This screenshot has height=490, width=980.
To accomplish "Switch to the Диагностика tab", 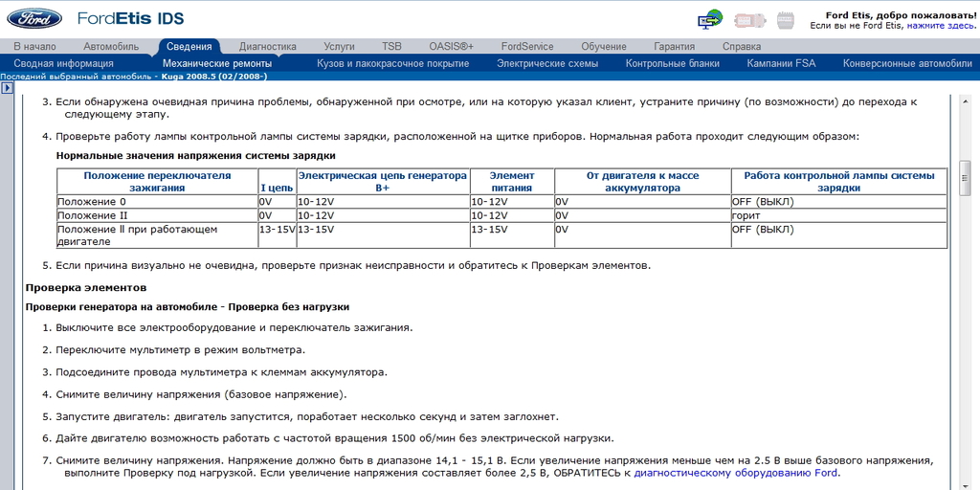I will pyautogui.click(x=268, y=46).
